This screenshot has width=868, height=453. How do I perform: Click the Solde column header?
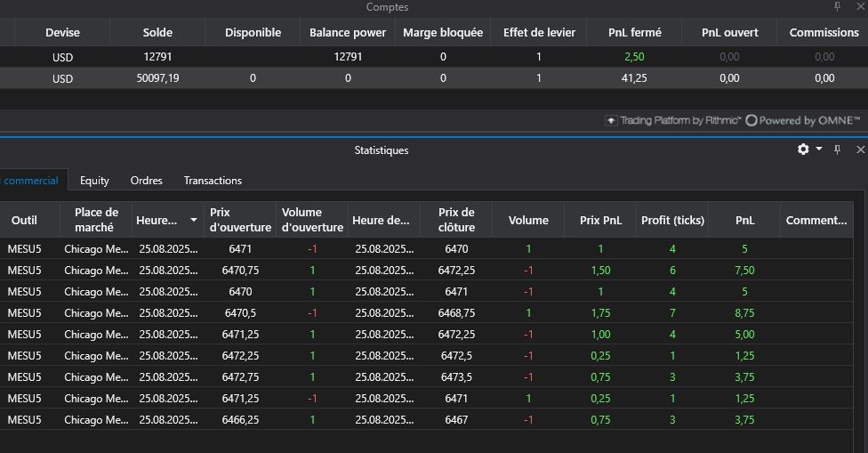tap(157, 32)
